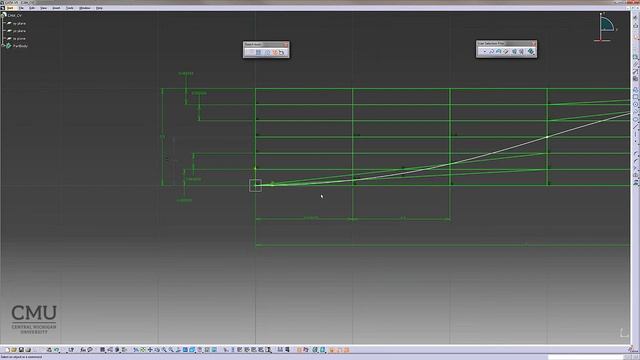Select the Project 3D Elements tool
Screen dimensions: 640x360
(635, 183)
